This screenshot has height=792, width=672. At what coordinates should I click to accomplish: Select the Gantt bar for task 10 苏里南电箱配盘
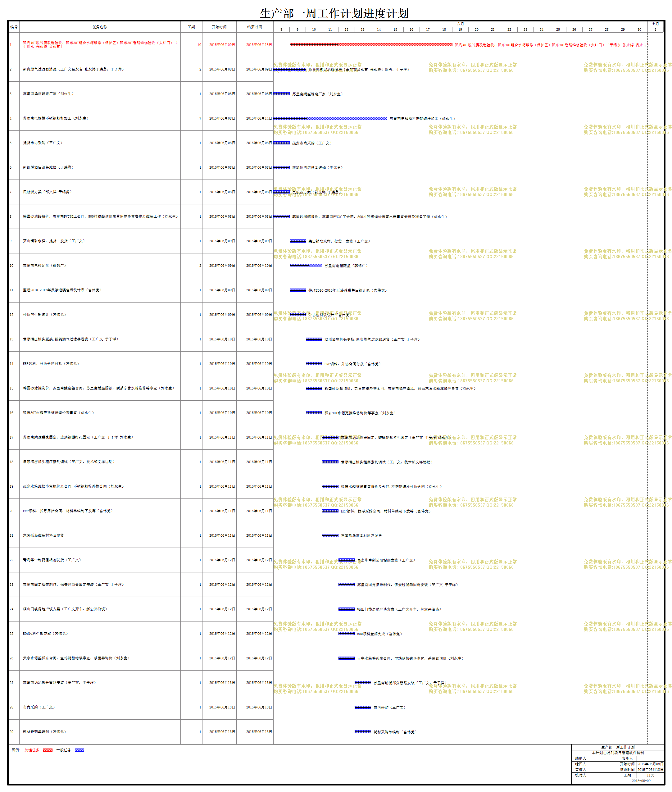pos(306,266)
